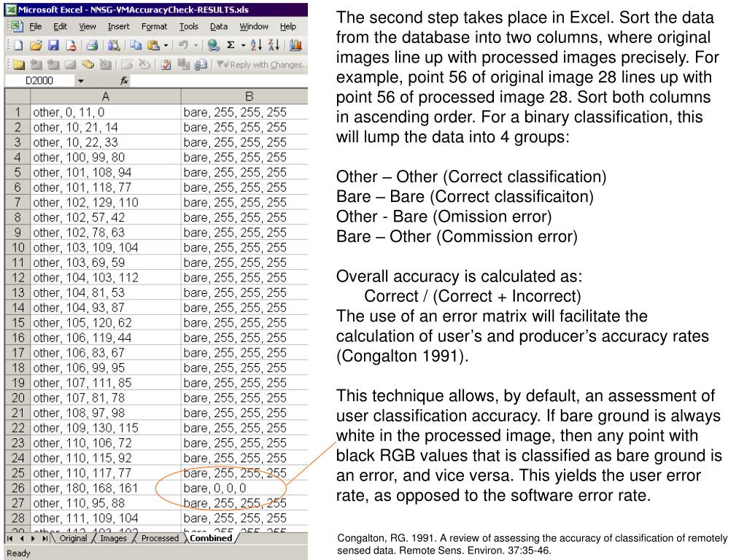Click the Next Comment icon
The image size is (747, 560).
pos(53,64)
